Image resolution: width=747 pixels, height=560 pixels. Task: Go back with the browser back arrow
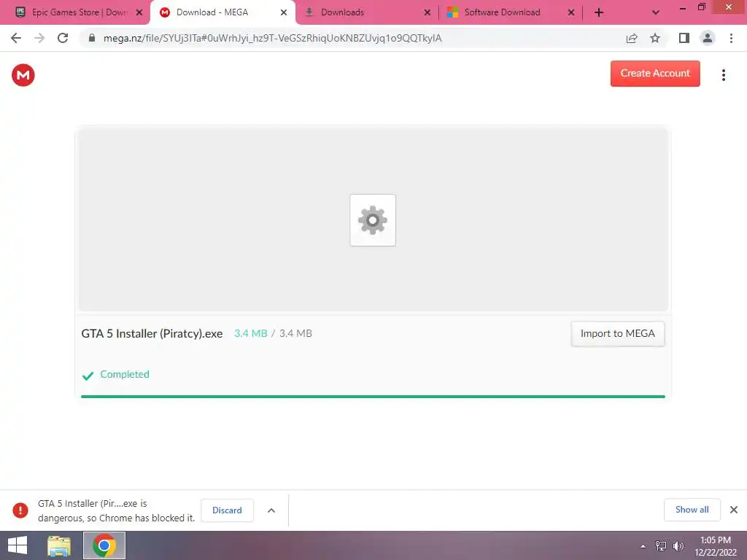coord(16,38)
